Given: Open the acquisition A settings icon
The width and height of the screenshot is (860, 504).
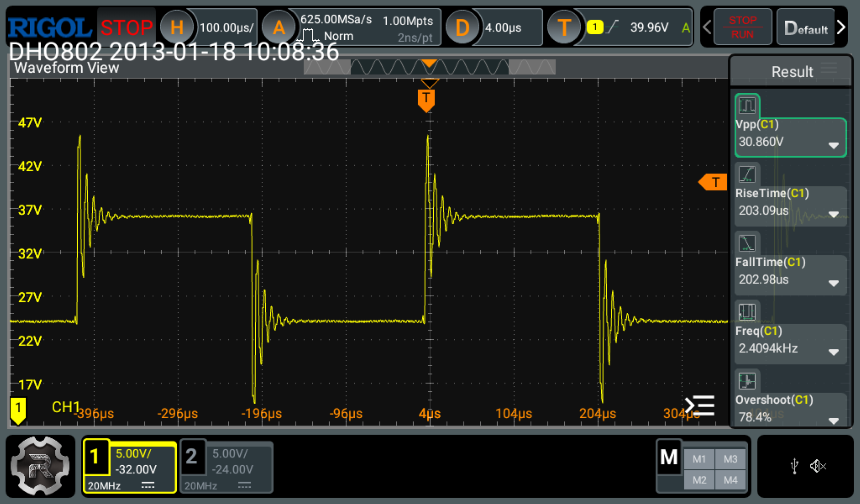Looking at the screenshot, I should (278, 27).
